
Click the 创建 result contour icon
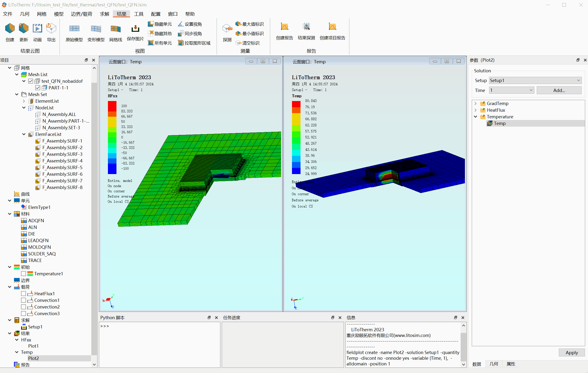(x=10, y=28)
